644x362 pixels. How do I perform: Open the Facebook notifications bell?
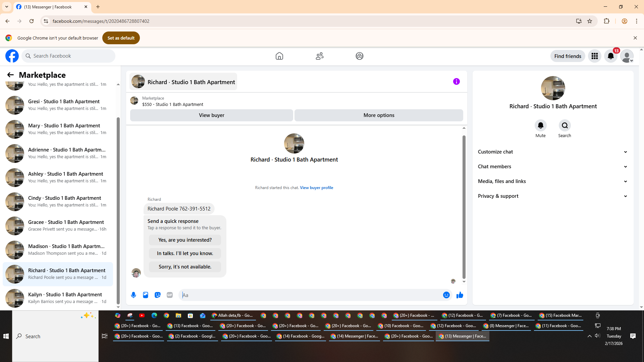click(x=610, y=56)
